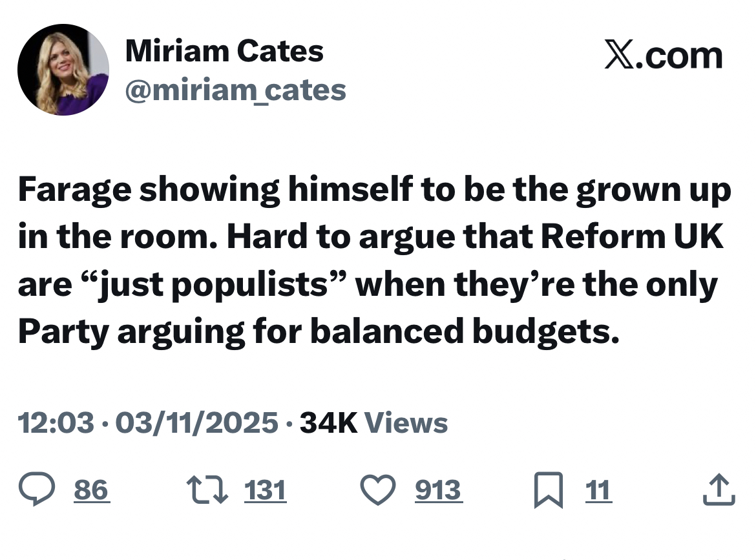756x560 pixels.
Task: Select the 03/11/2025 post date
Action: pyautogui.click(x=196, y=423)
